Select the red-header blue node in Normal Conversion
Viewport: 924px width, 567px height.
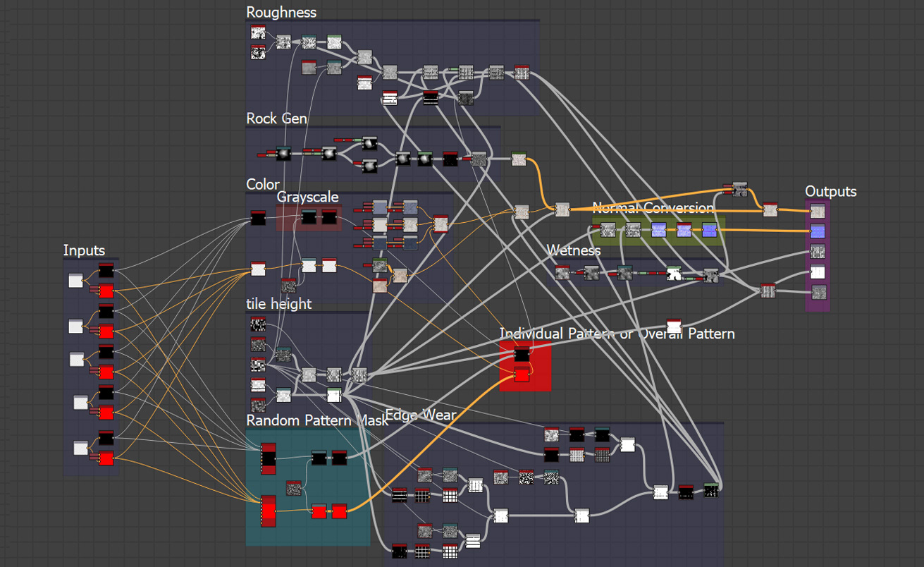click(x=684, y=229)
